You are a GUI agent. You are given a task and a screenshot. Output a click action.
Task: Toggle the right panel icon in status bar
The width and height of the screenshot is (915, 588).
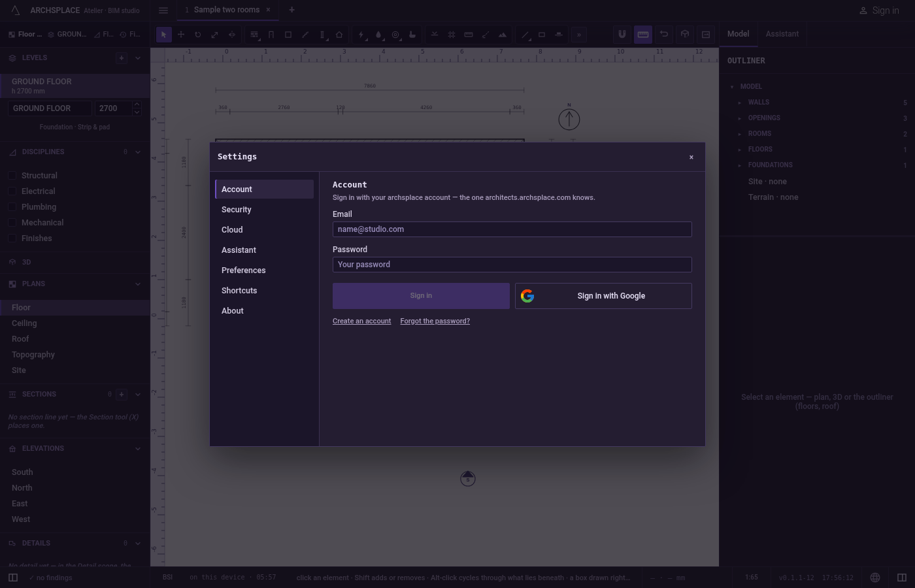coord(902,578)
